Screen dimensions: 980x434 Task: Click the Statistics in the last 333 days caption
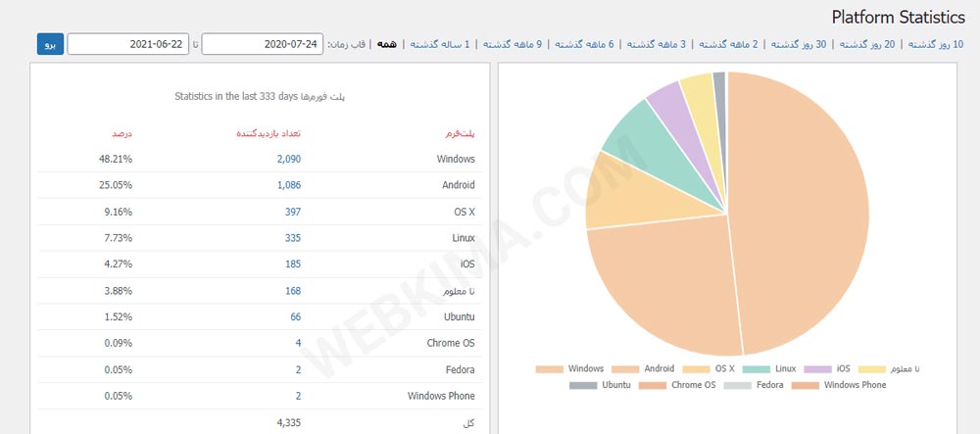pos(260,97)
